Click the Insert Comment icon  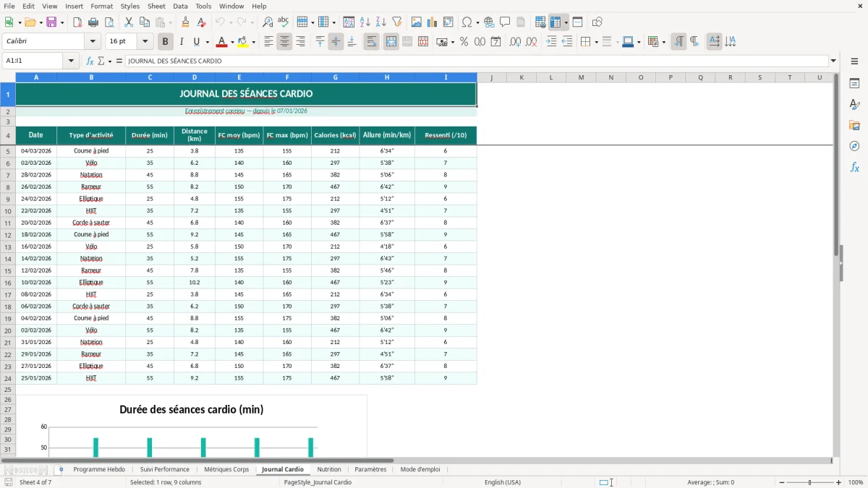click(x=506, y=22)
